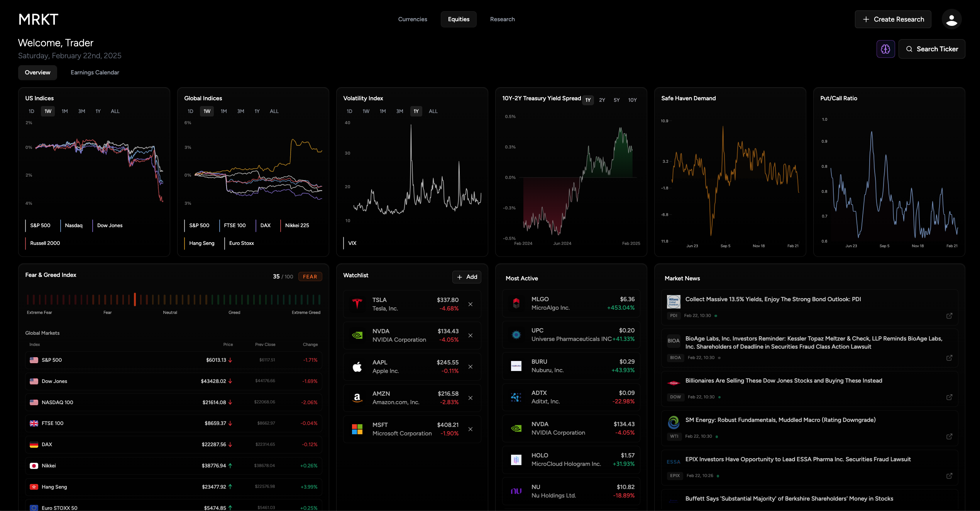
Task: Select ALL range for US Indices
Action: [x=115, y=111]
